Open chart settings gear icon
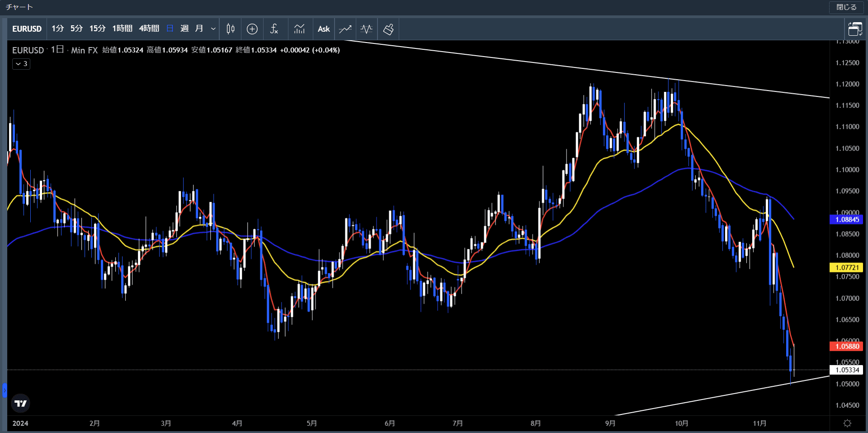This screenshot has width=868, height=433. pos(848,423)
